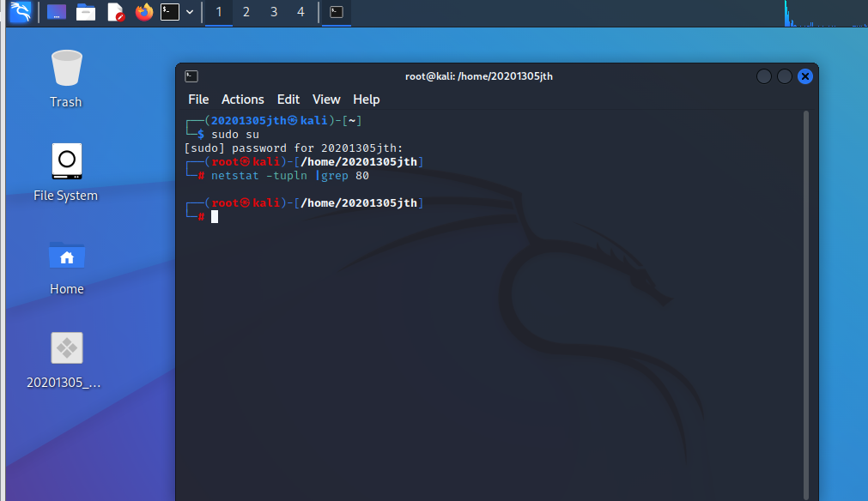Click the terminal vertical scrollbar
Viewport: 868px width, 501px height.
click(x=806, y=305)
